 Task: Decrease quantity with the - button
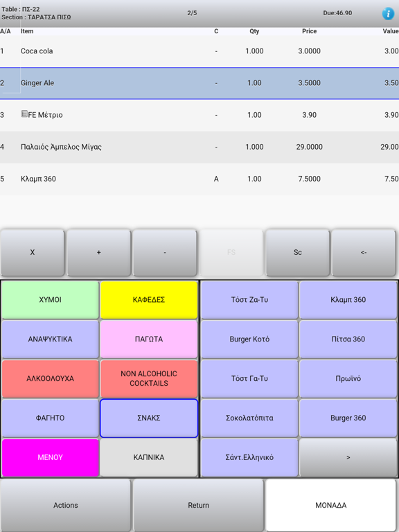[165, 252]
